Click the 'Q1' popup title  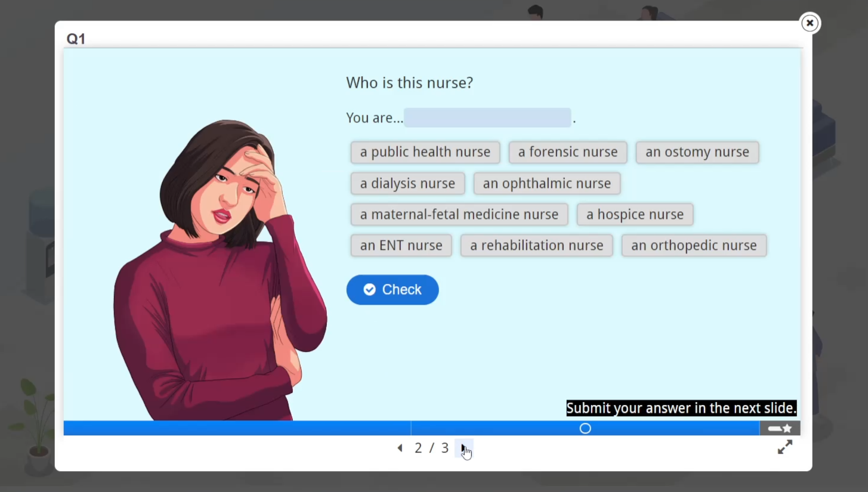[76, 39]
